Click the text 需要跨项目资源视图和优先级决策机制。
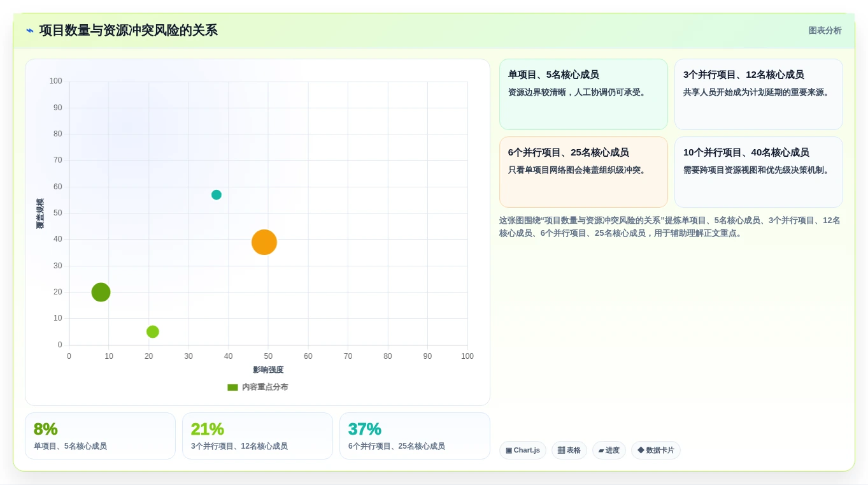 [758, 170]
